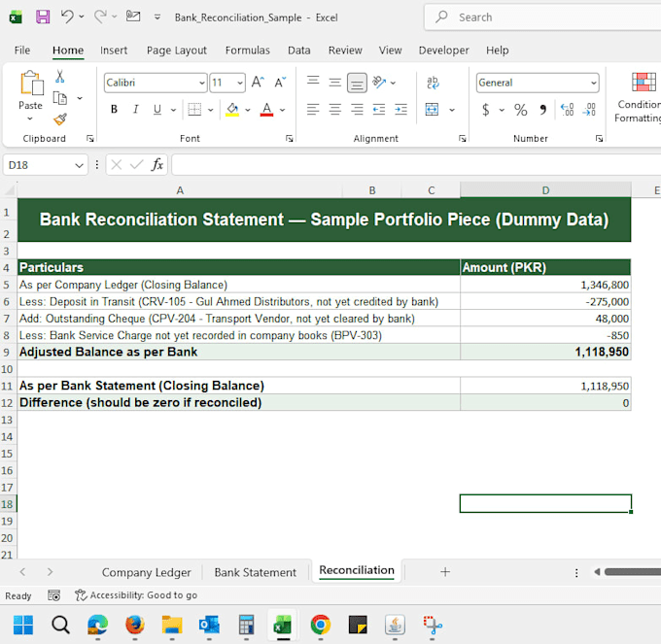Image resolution: width=661 pixels, height=644 pixels.
Task: Select the 1,118,950 Adjusted Balance cell
Action: coord(545,352)
